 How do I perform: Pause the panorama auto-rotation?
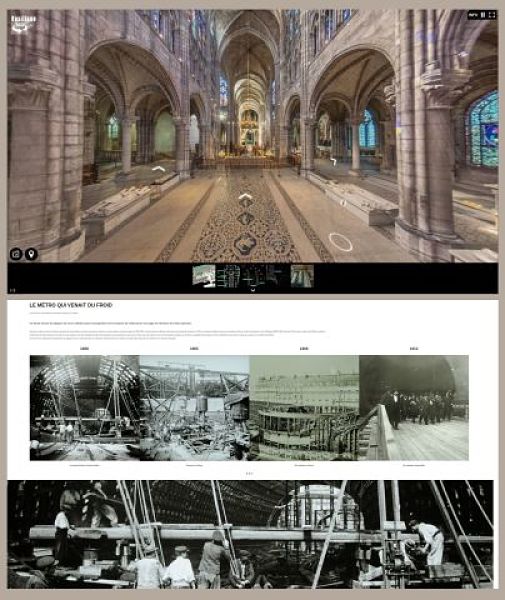pyautogui.click(x=483, y=15)
